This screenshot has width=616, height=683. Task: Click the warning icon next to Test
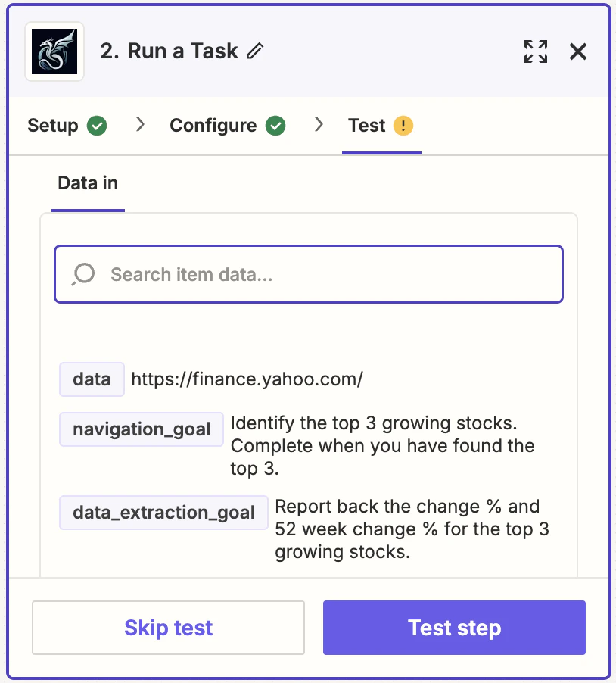coord(402,125)
